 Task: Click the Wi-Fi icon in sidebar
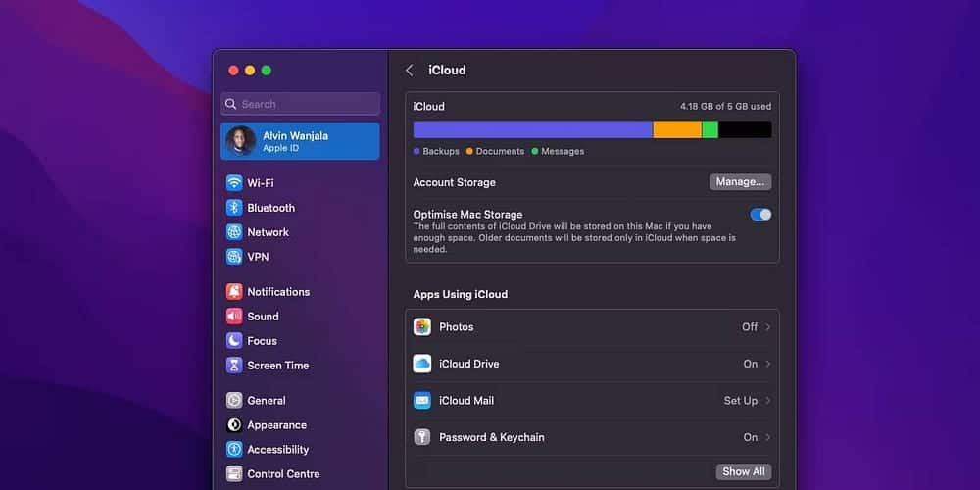click(x=234, y=183)
